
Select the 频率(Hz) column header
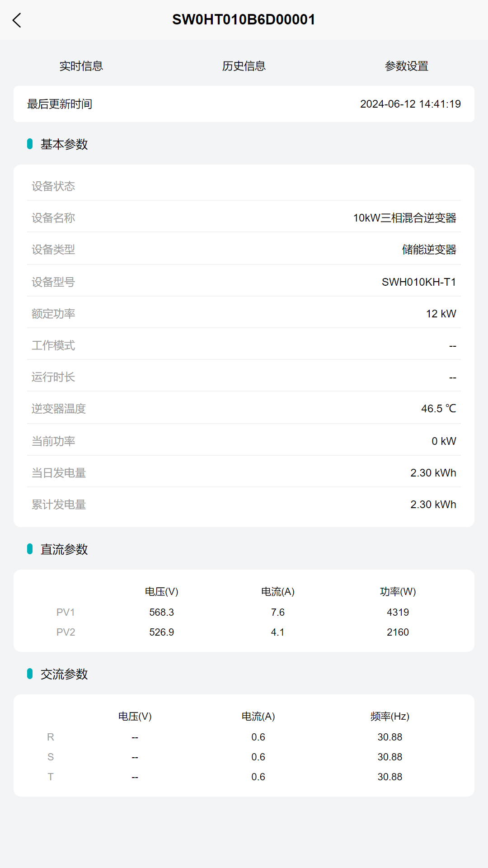click(389, 716)
